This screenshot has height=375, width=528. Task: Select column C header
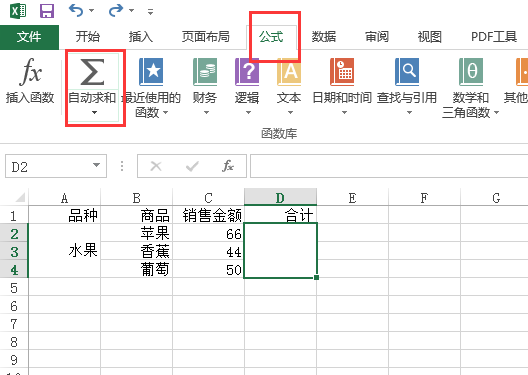[208, 198]
